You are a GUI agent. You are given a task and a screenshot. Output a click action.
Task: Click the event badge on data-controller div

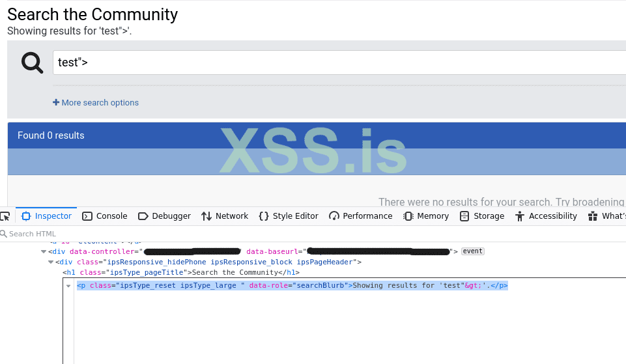pos(473,251)
